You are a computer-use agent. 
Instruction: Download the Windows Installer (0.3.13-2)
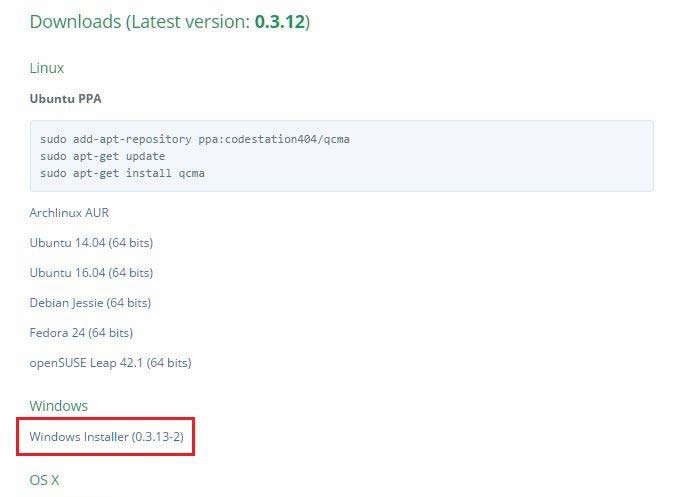click(x=106, y=437)
